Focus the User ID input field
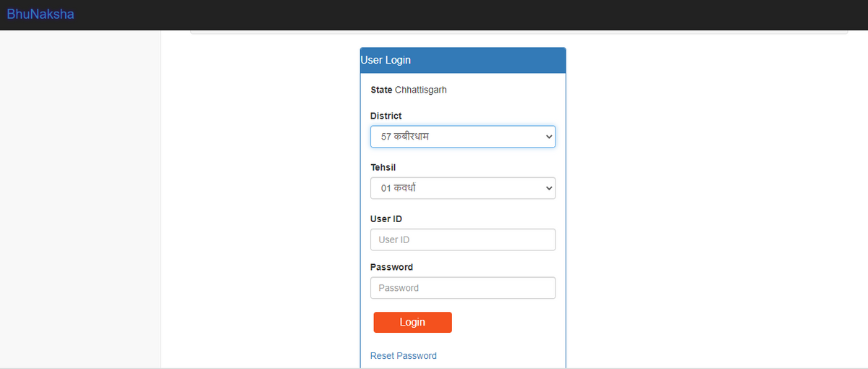Image resolution: width=868 pixels, height=369 pixels. (463, 239)
